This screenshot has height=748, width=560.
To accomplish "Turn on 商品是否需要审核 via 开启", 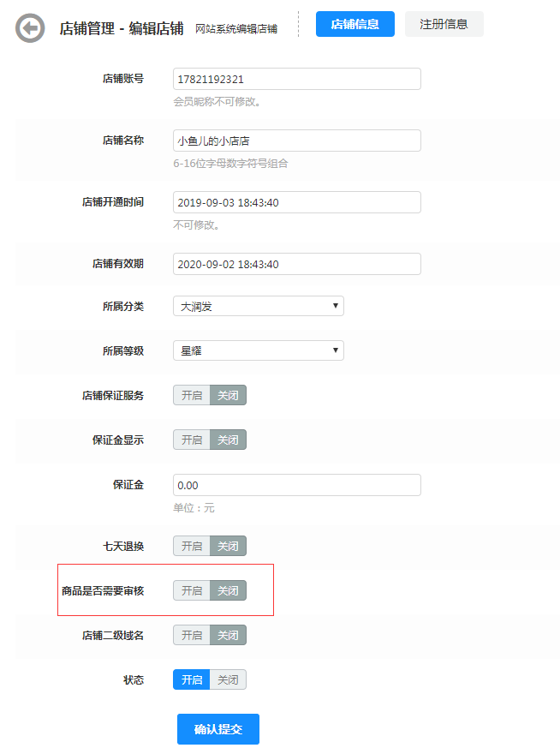I will point(192,590).
